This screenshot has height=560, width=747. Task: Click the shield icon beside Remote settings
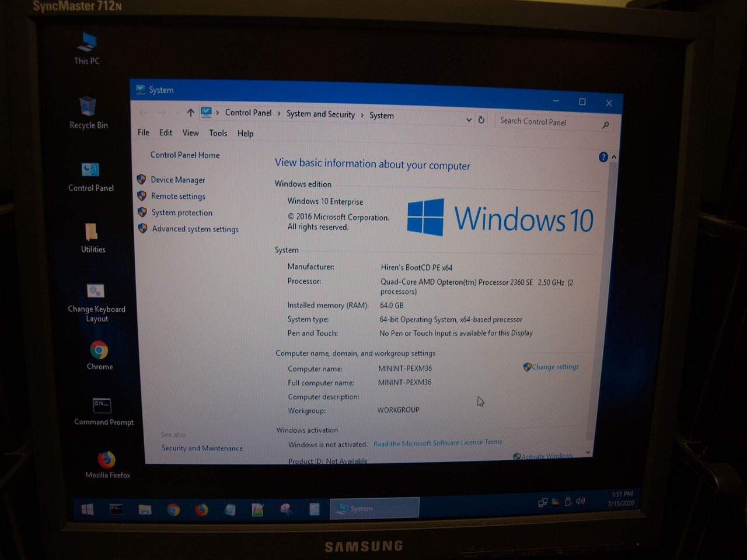(x=142, y=195)
